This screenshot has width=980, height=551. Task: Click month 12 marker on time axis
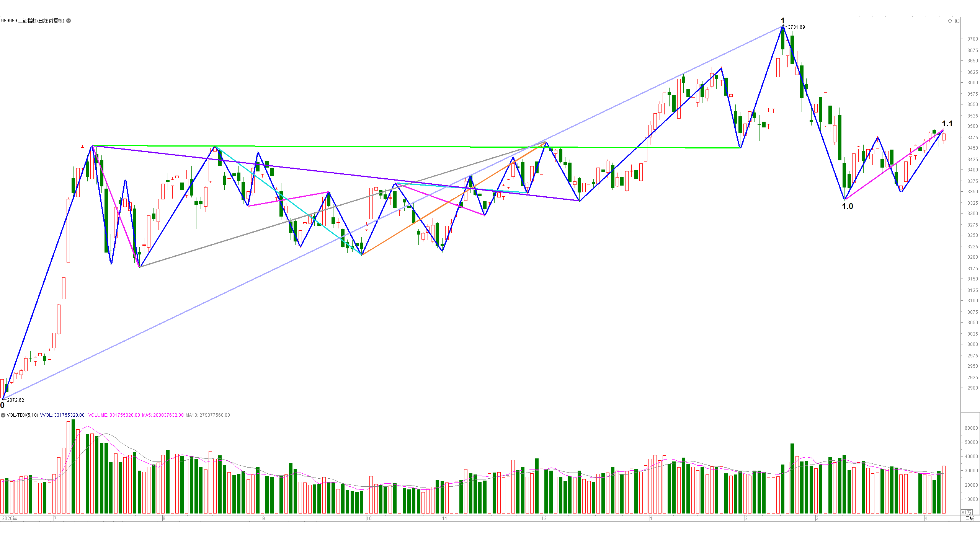pos(544,518)
